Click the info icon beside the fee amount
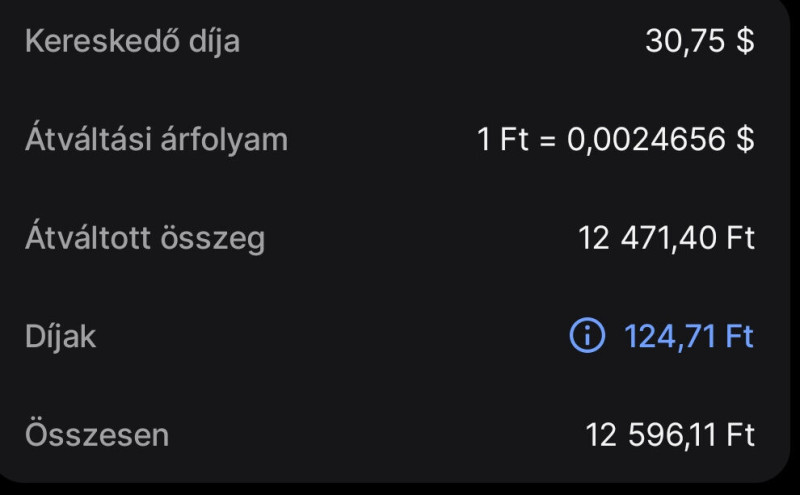800x495 pixels. click(587, 337)
